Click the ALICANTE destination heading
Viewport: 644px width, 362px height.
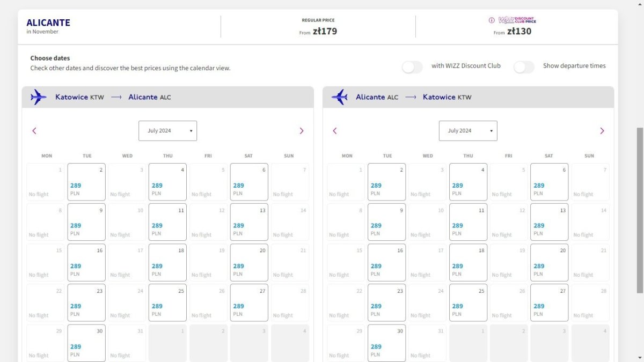point(48,23)
